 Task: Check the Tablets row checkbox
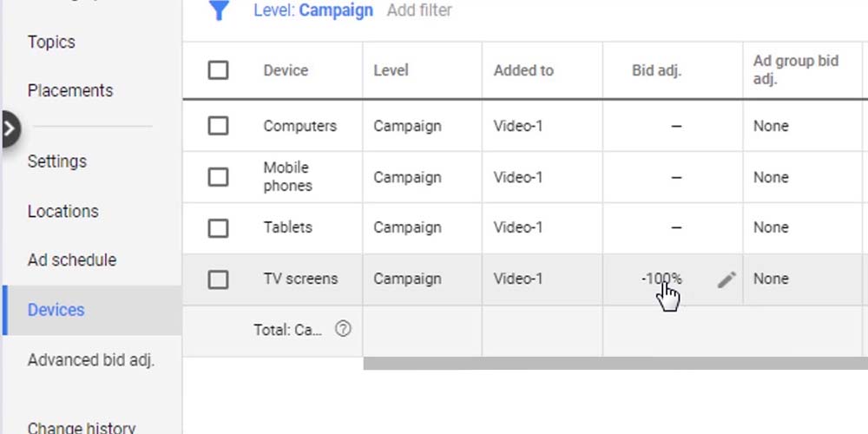point(218,227)
